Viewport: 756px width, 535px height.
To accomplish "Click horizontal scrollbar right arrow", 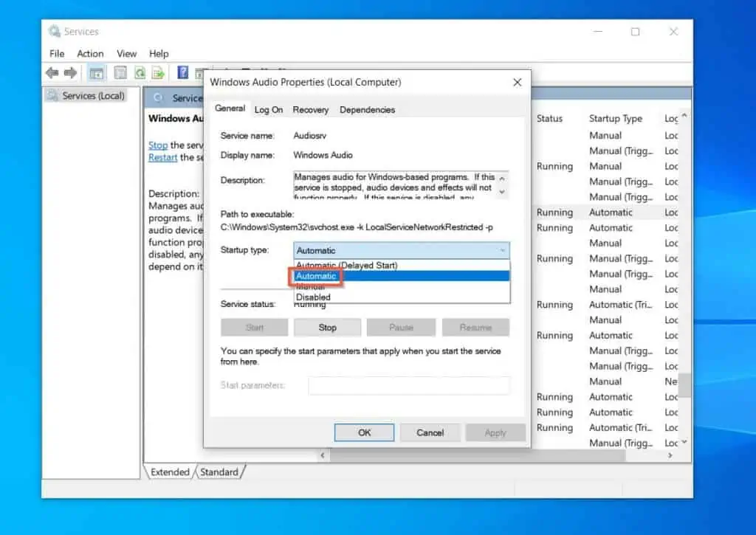I will tap(670, 455).
